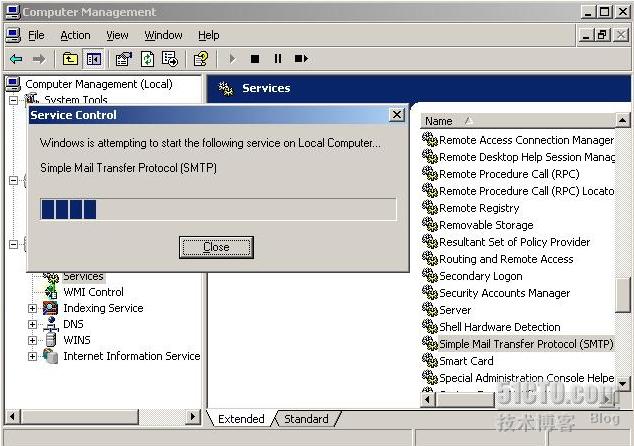Screen dimensions: 634x446
Task: Click the Stop Service square icon
Action: (255, 59)
